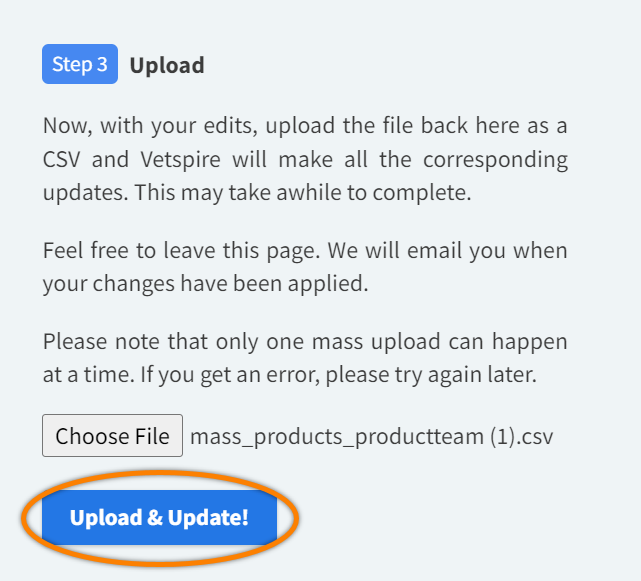Select the bold Upload heading
The height and width of the screenshot is (581, 641).
tap(167, 66)
